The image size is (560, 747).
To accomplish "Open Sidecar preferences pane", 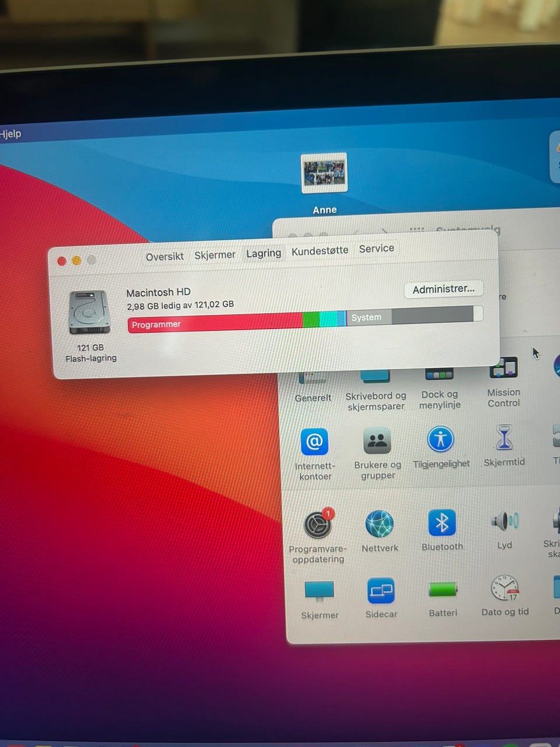I will point(381,598).
